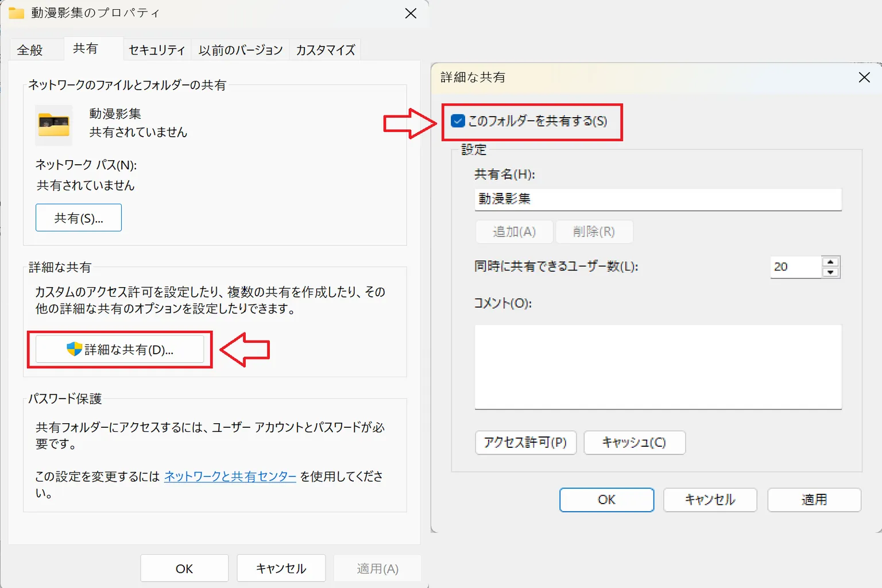The image size is (882, 588).
Task: Open the 以前のバージョン tab
Action: pyautogui.click(x=241, y=50)
